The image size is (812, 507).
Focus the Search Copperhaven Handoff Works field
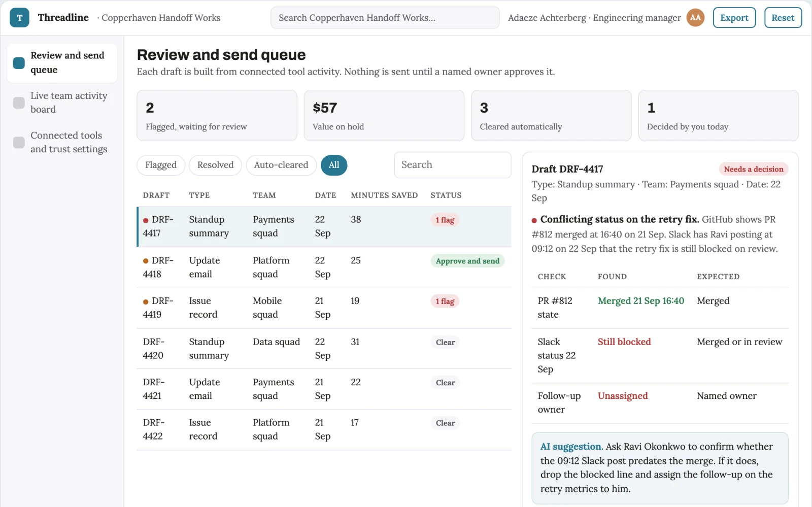coord(385,18)
